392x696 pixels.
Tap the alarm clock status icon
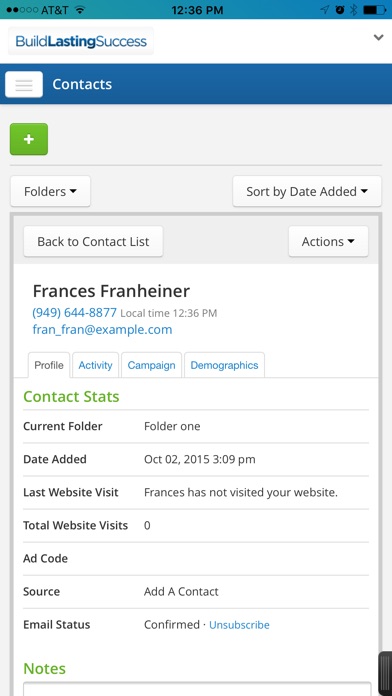coord(340,10)
